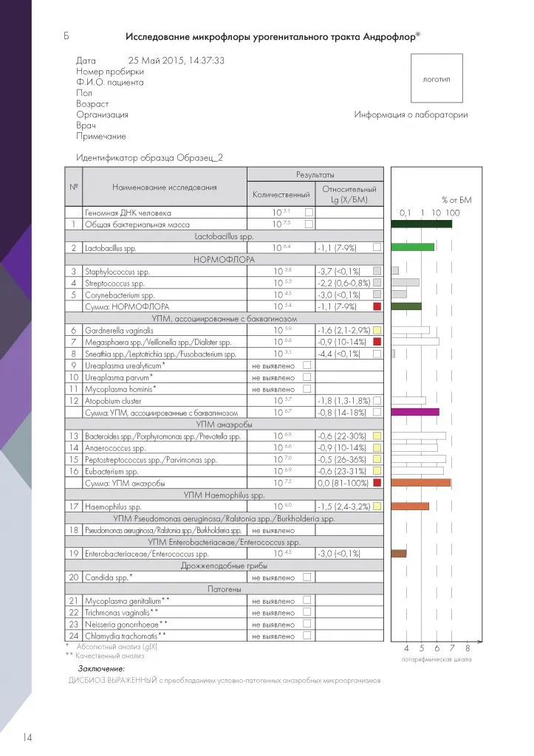Viewport: 534px width, 756px height.
Task: Toggle the checkbox beside Chlamydia trachomatis
Action: pos(307,636)
